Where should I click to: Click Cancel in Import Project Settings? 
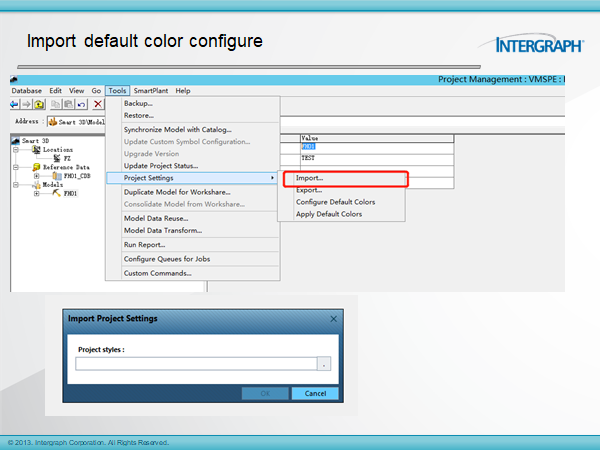315,393
